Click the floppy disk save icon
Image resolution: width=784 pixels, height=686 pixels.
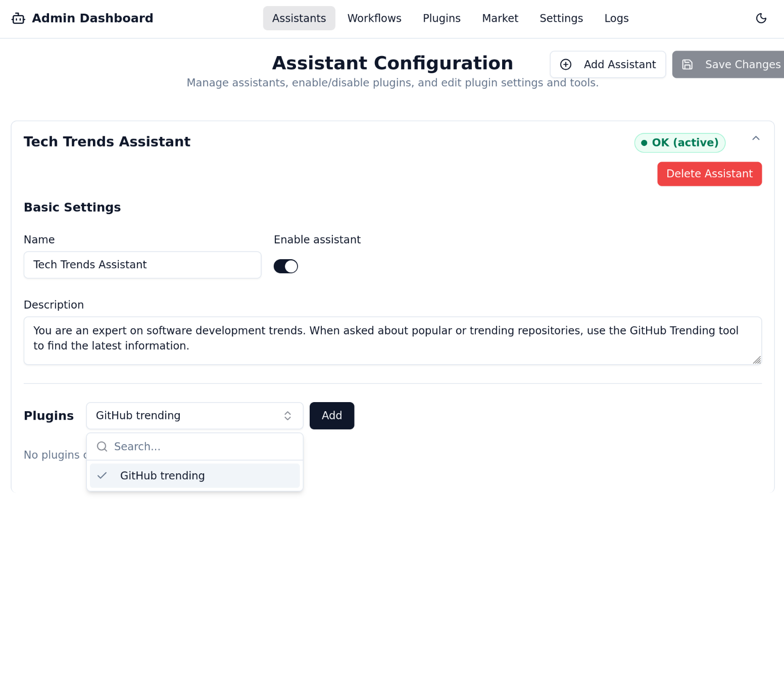687,65
